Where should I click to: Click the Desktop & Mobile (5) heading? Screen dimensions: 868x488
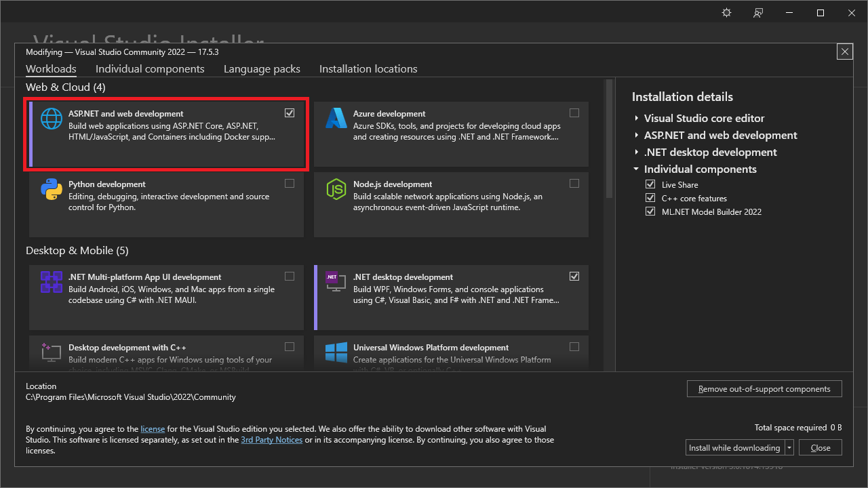coord(77,250)
